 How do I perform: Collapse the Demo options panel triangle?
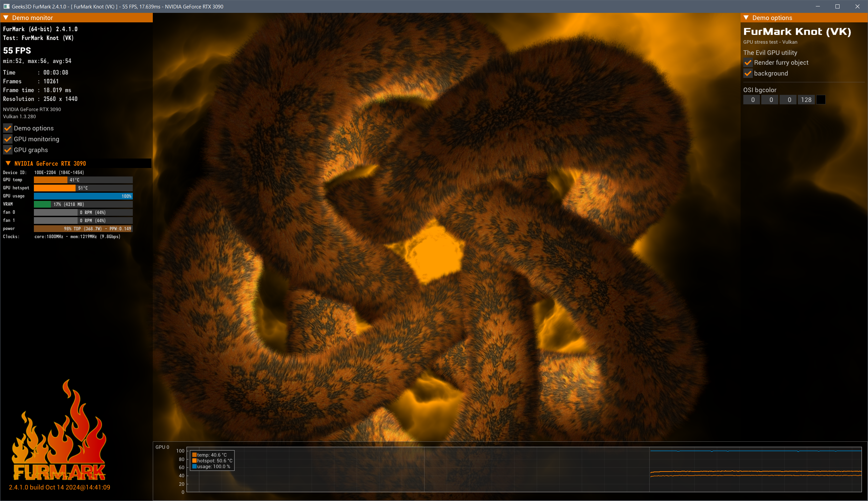(x=746, y=18)
